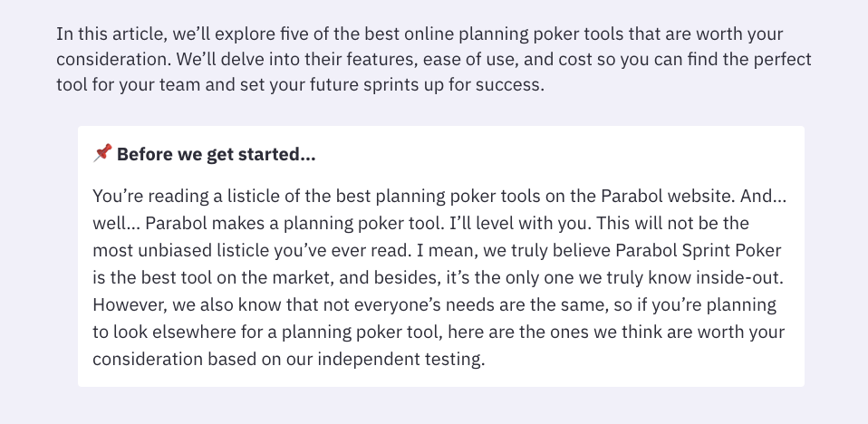Click the words 'Parabol Sprint Poker'
This screenshot has width=868, height=424.
click(x=698, y=250)
